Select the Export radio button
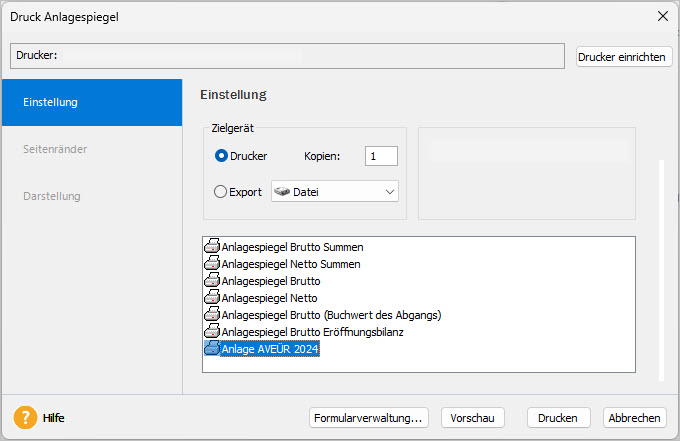680x441 pixels. 221,191
